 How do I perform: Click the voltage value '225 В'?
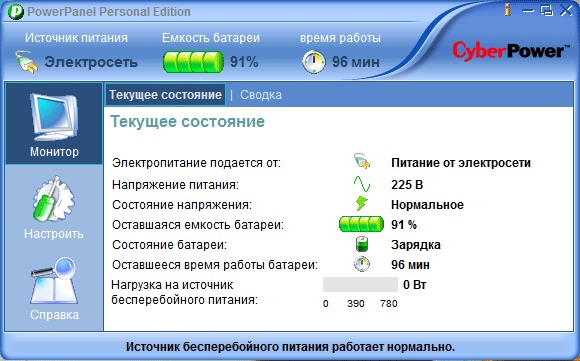(407, 184)
